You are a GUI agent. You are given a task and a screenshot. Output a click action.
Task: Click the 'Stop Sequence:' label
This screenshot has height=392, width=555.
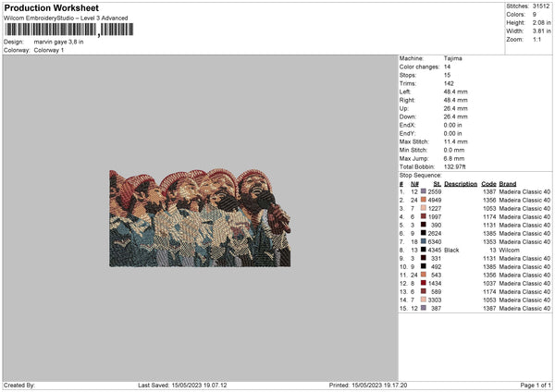pos(421,176)
